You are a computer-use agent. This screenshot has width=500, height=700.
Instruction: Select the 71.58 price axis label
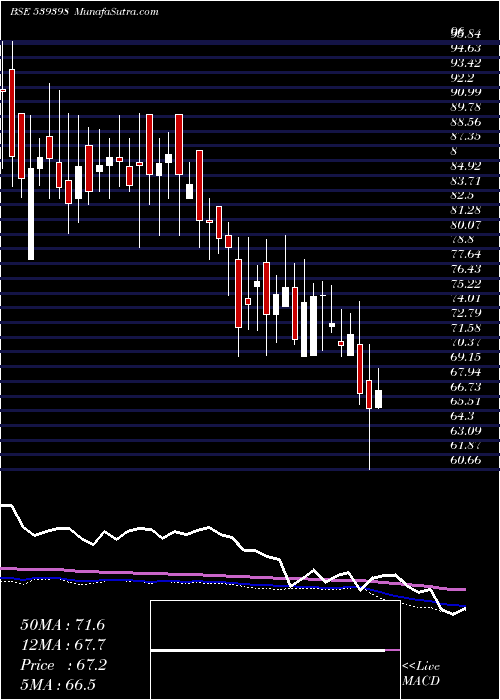[x=466, y=328]
